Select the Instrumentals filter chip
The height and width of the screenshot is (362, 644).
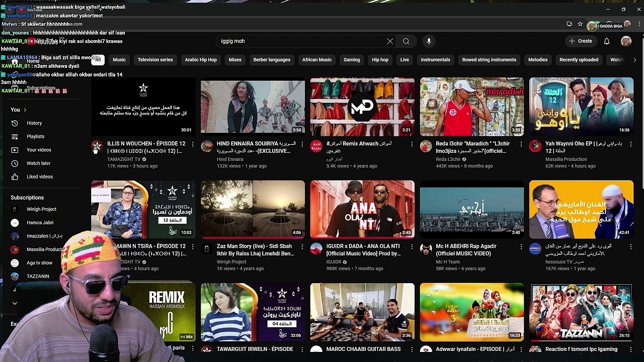(435, 60)
